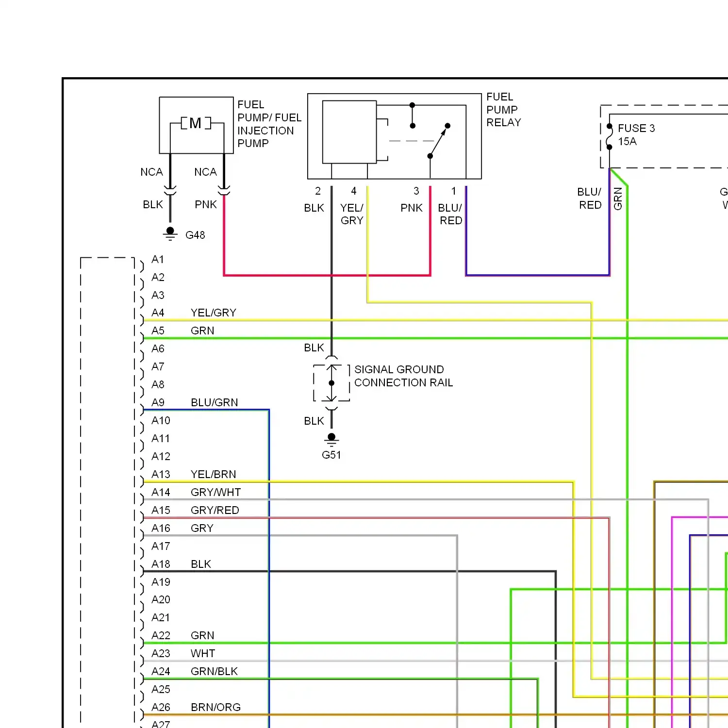Screen dimensions: 728x728
Task: Click the BRN/ORG wire label at A26
Action: click(x=216, y=707)
